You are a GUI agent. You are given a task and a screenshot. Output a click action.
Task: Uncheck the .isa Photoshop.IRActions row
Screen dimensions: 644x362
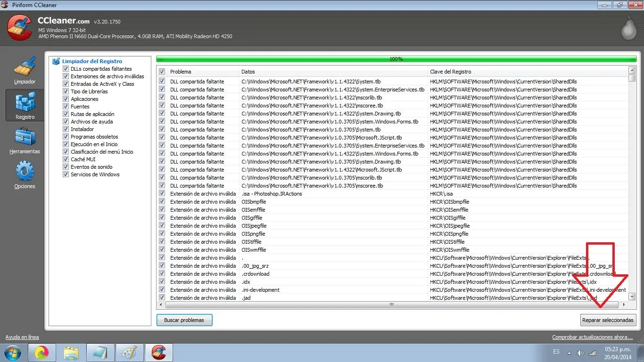coord(162,194)
